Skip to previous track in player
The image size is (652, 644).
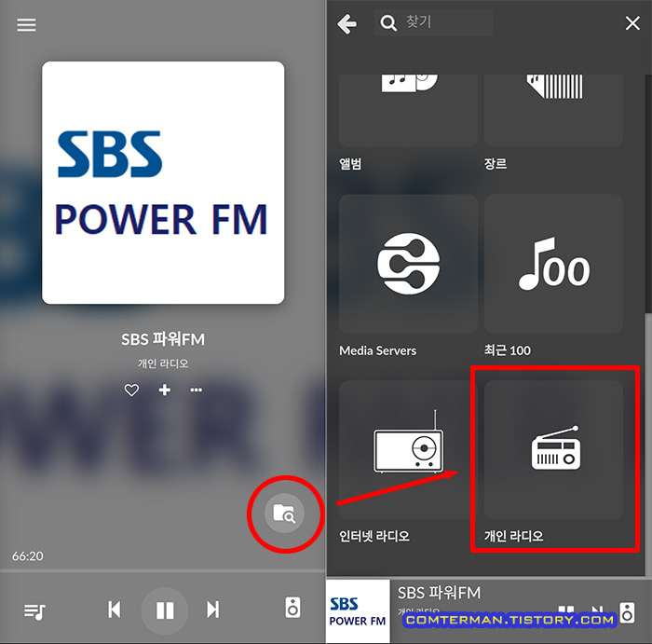114,610
